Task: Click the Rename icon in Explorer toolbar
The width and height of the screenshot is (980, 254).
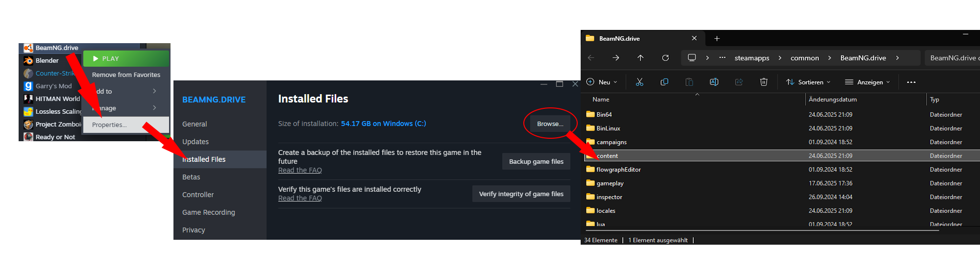Action: click(x=714, y=82)
